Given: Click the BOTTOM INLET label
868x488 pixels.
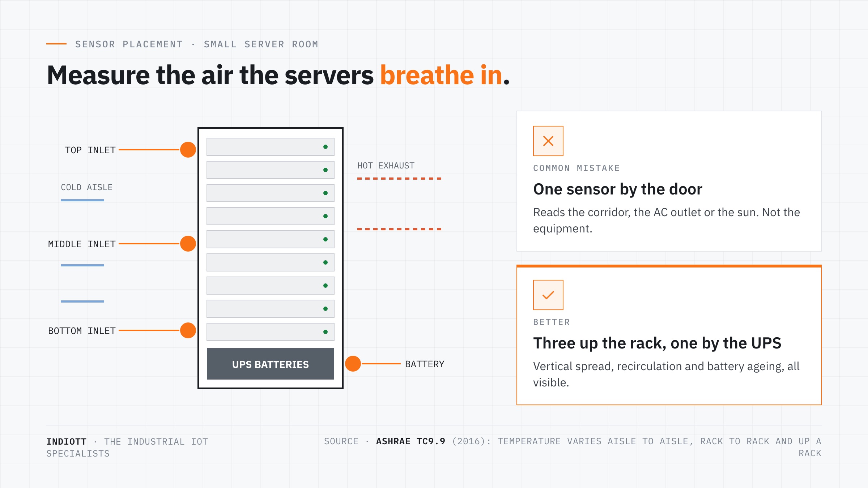Looking at the screenshot, I should [82, 331].
